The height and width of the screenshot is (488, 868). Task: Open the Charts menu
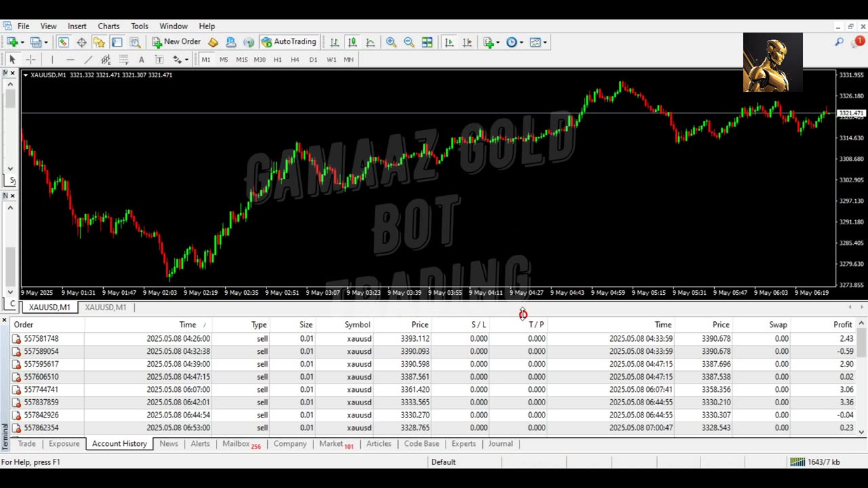[x=108, y=26]
